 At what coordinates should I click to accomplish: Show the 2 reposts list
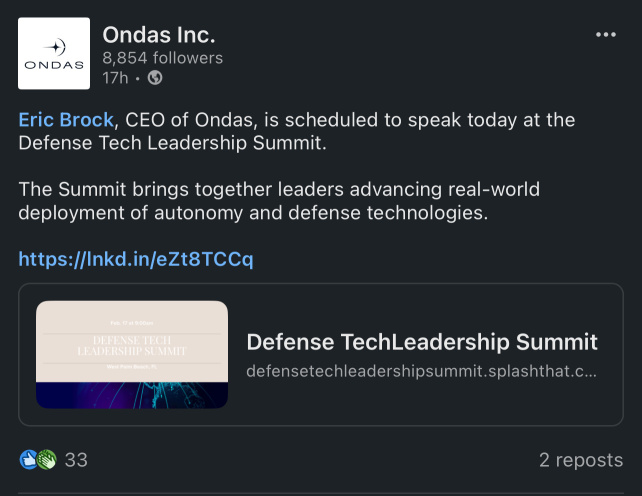581,460
